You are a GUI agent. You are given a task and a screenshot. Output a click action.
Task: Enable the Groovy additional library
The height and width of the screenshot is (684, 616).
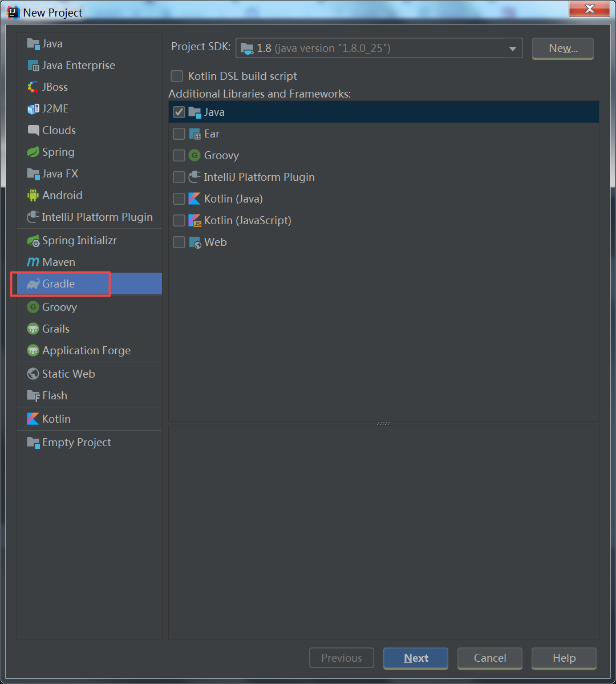[x=179, y=155]
